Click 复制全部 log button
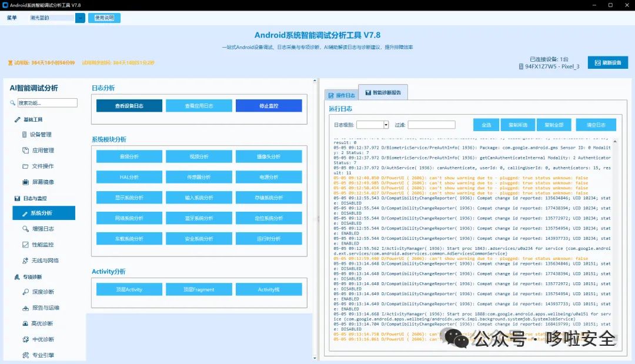This screenshot has height=364, width=635. (554, 125)
